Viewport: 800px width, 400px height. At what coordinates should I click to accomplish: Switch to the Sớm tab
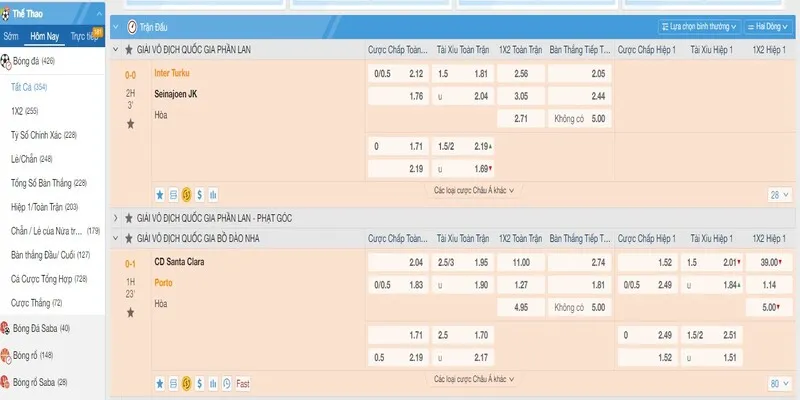click(11, 36)
